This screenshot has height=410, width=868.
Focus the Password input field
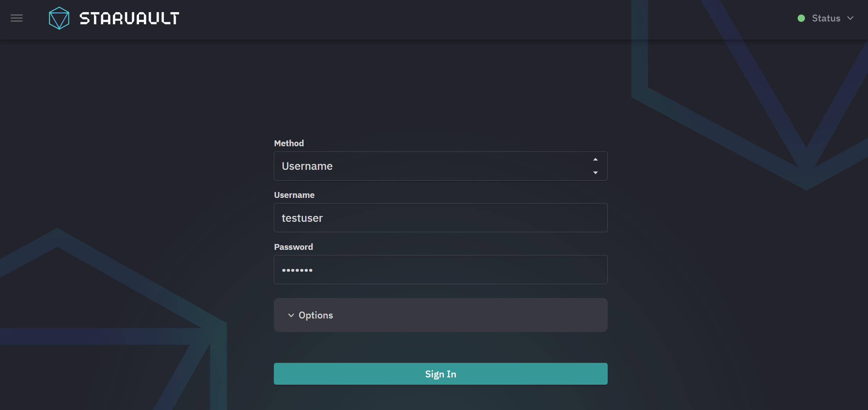[441, 270]
